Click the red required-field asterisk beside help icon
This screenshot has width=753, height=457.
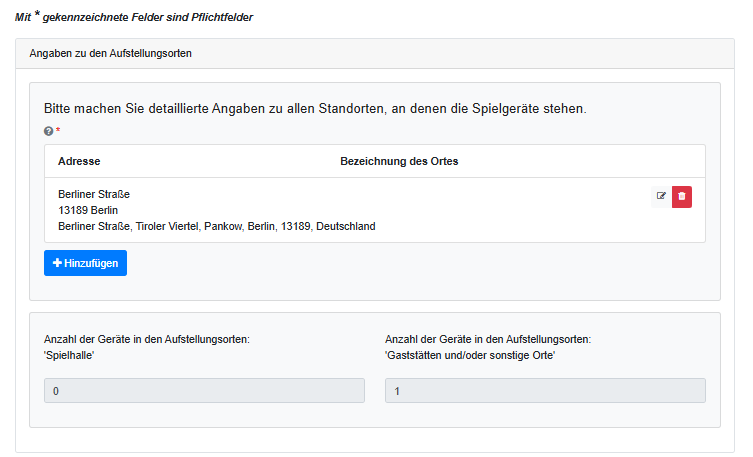(58, 131)
